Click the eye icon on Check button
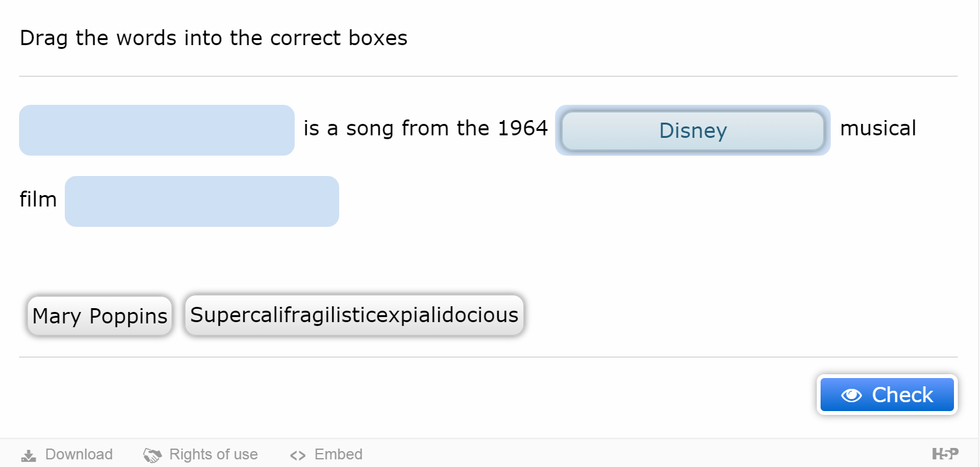Image resolution: width=980 pixels, height=467 pixels. (851, 395)
